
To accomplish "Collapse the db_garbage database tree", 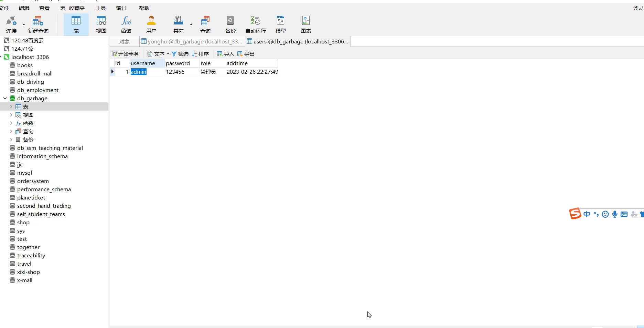I will [5, 99].
